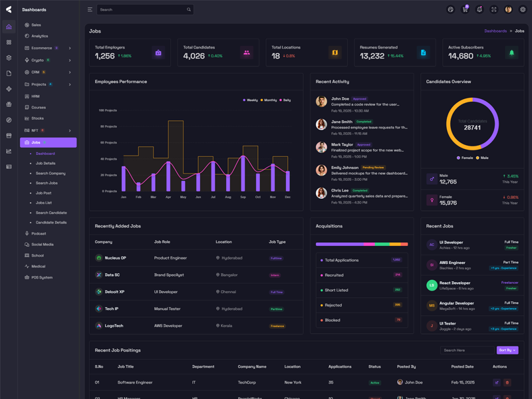Image resolution: width=532 pixels, height=399 pixels.
Task: Click the Acquisitions multicolor progress bar
Action: point(362,244)
